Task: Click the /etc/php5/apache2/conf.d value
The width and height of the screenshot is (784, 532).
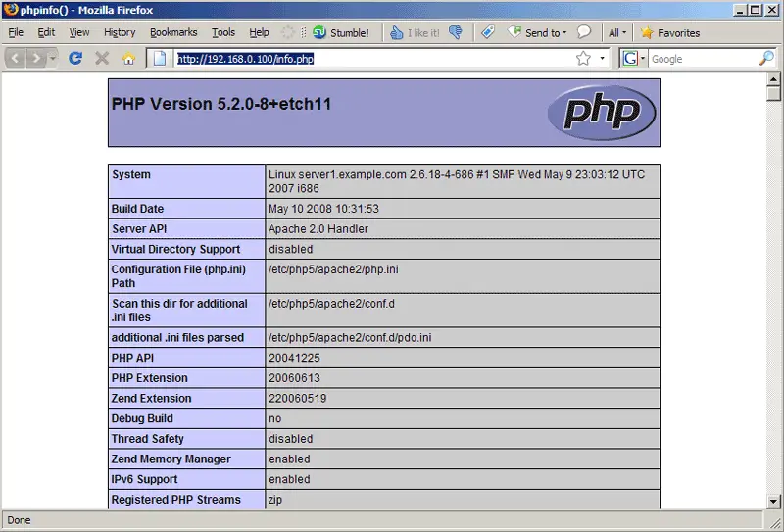Action: tap(331, 304)
